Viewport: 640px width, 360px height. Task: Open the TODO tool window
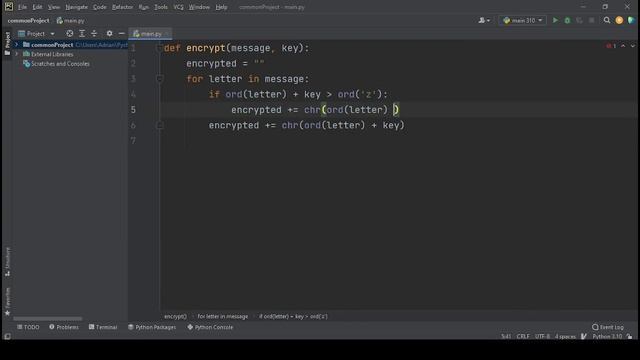point(28,327)
